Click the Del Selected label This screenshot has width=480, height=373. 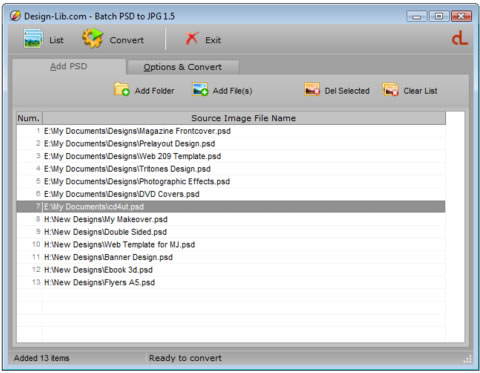pos(347,91)
